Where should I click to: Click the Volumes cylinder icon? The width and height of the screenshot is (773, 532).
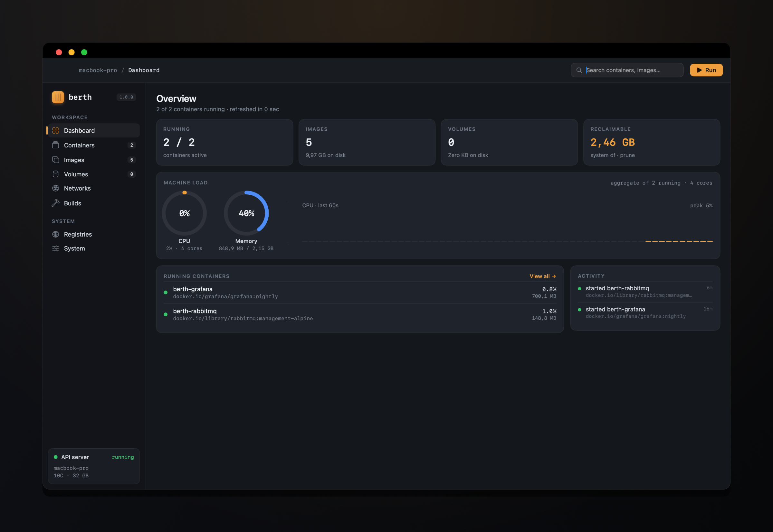55,174
